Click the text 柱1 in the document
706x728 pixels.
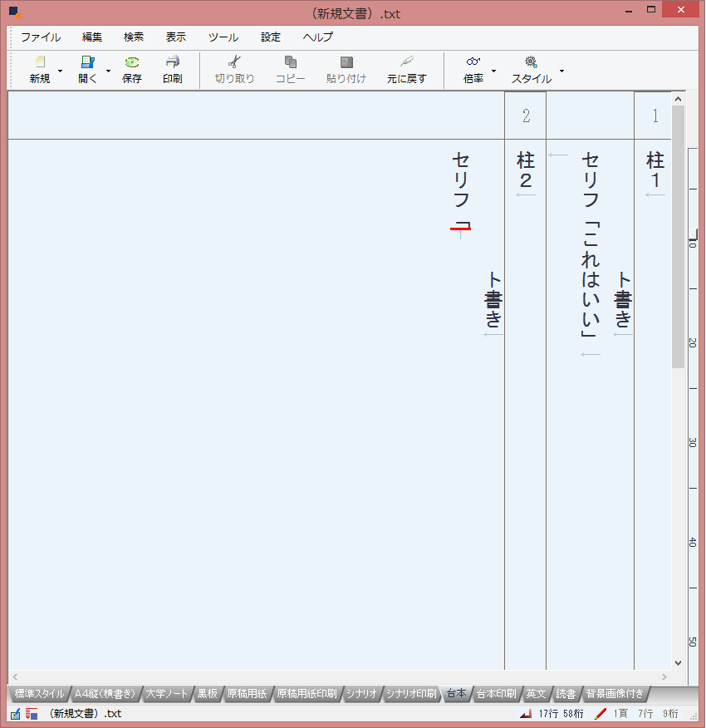655,170
